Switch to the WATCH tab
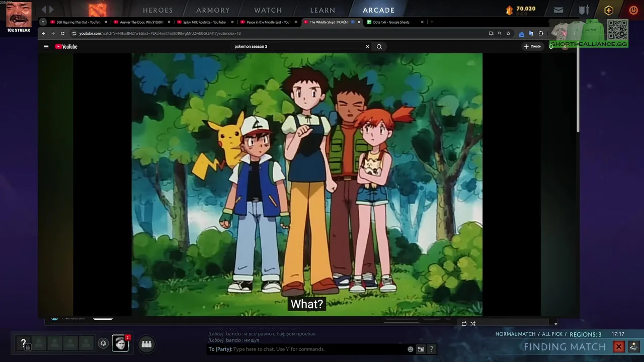 (268, 10)
